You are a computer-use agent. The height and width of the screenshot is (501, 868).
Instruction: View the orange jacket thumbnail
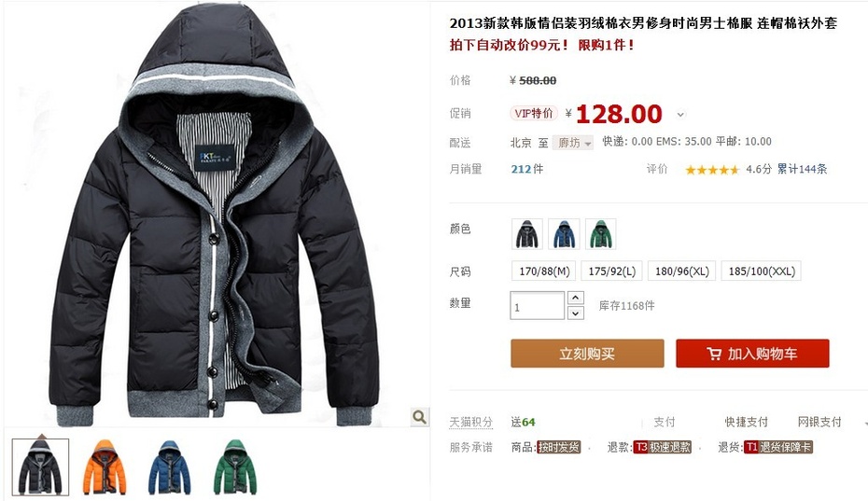point(105,467)
